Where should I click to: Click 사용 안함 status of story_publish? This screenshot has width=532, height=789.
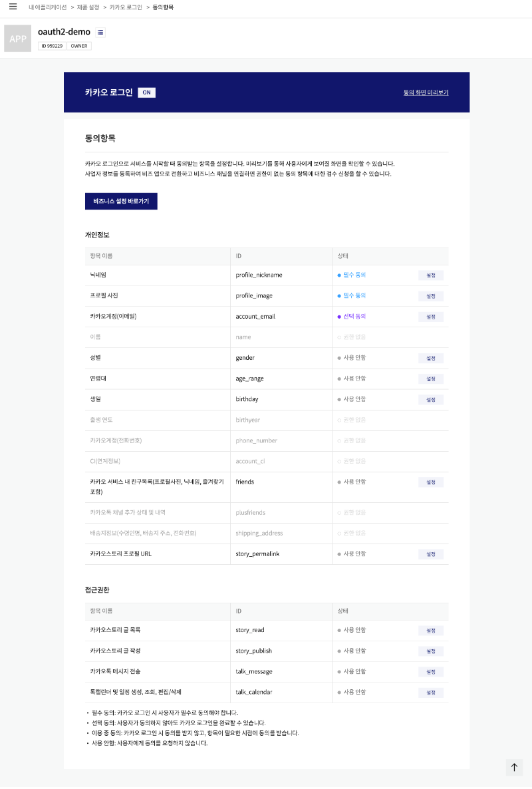(352, 651)
